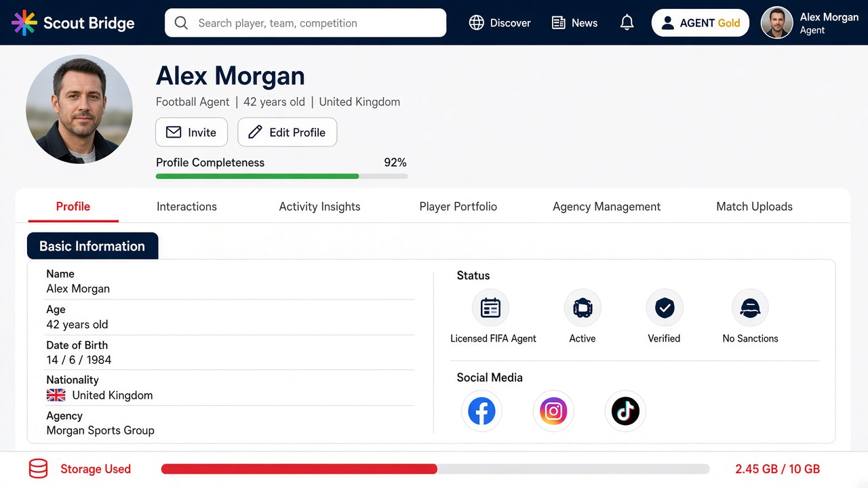Click the Alex Morgan name in the top bar
The height and width of the screenshot is (488, 868).
pyautogui.click(x=829, y=17)
